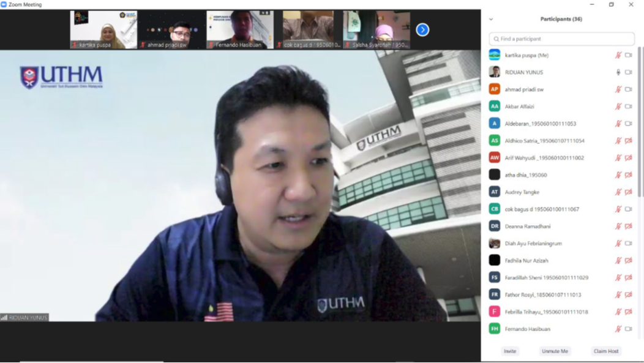Select participant Fathor Rosyi in the list
Viewport: 644px width, 363px height.
(561, 294)
